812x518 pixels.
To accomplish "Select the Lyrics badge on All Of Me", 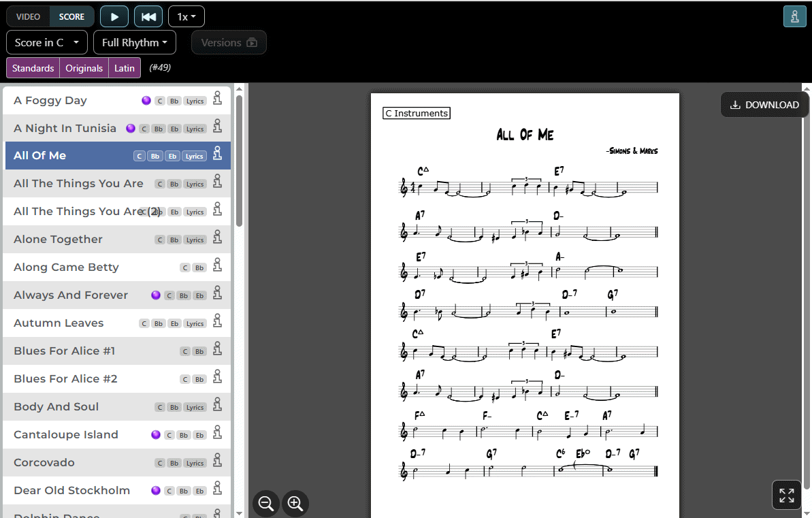I will (194, 156).
